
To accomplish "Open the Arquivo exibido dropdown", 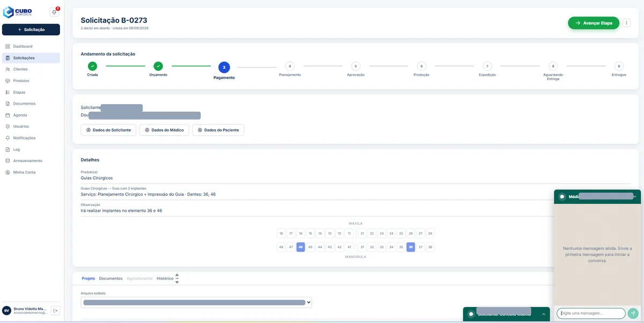I will [x=196, y=303].
